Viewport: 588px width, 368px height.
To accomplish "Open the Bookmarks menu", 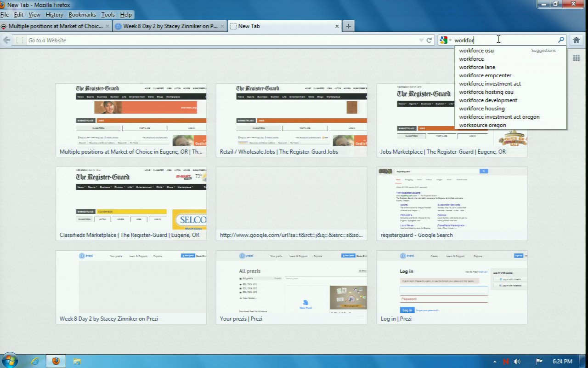I will (x=82, y=15).
